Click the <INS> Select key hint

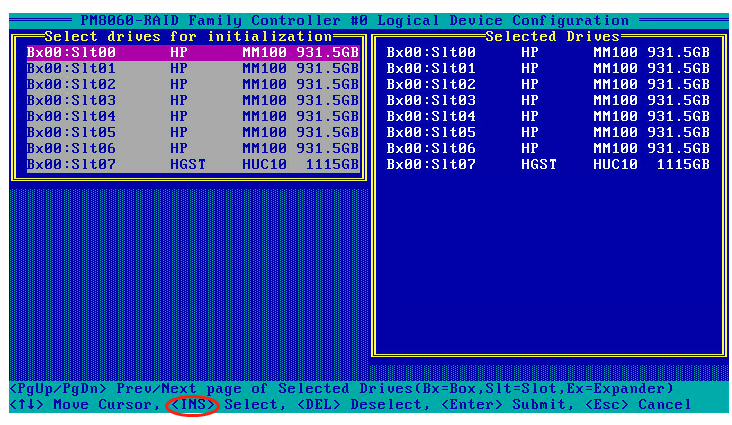tap(227, 404)
